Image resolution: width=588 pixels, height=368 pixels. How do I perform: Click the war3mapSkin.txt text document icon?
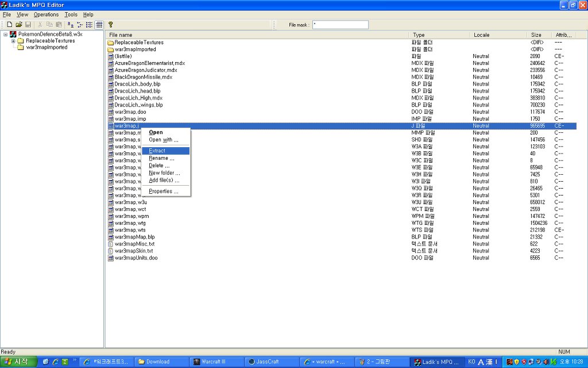(x=111, y=251)
